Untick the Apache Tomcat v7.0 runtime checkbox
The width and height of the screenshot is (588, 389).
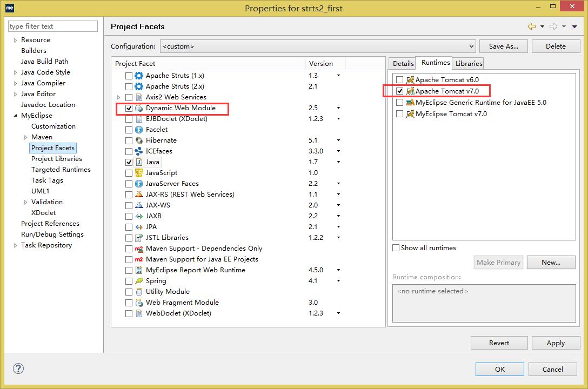399,91
